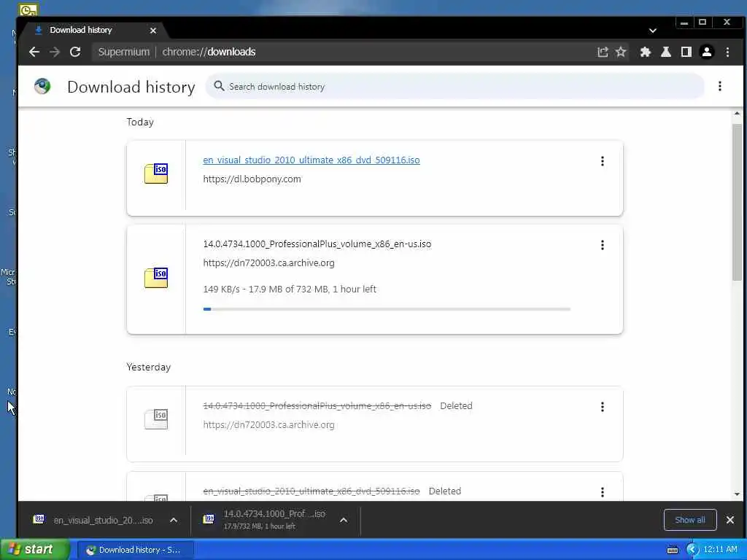Click the ProfessionalPlus download progress bar

point(387,309)
